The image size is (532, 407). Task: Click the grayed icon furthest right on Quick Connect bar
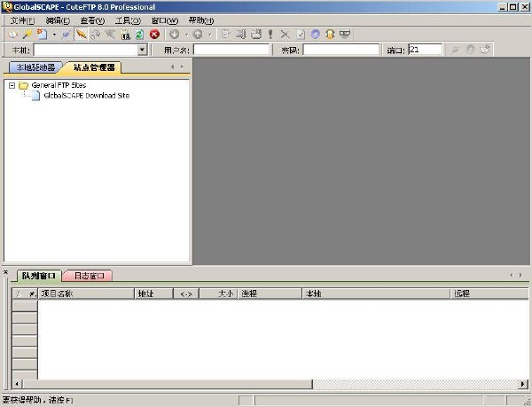(485, 50)
